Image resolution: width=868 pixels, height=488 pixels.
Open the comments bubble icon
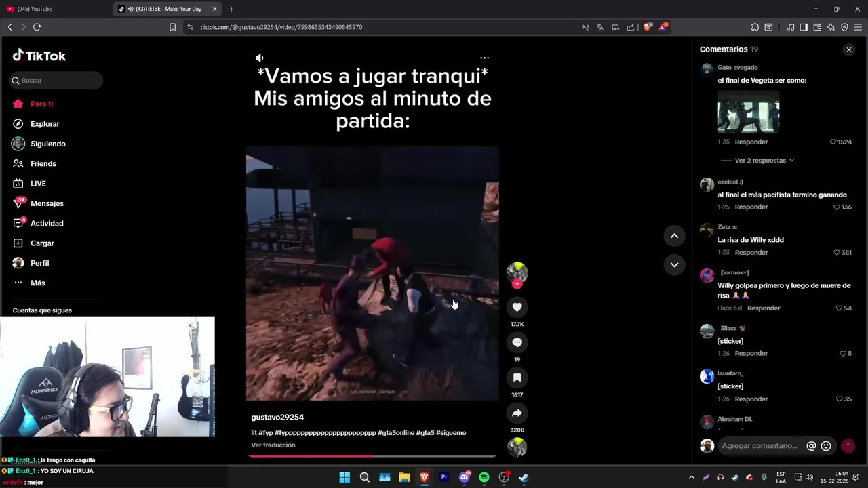click(x=517, y=342)
